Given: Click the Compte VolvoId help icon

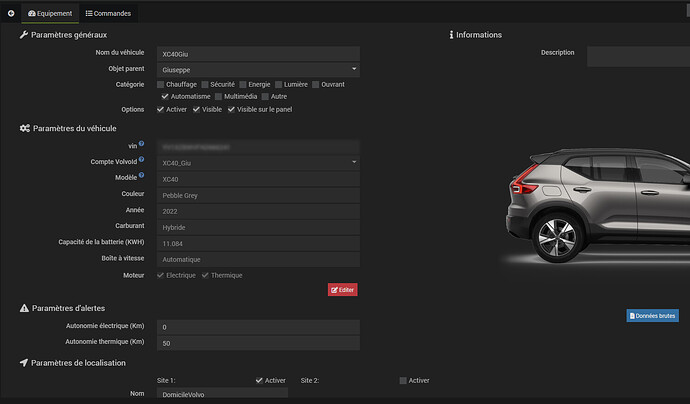Looking at the screenshot, I should (x=141, y=159).
